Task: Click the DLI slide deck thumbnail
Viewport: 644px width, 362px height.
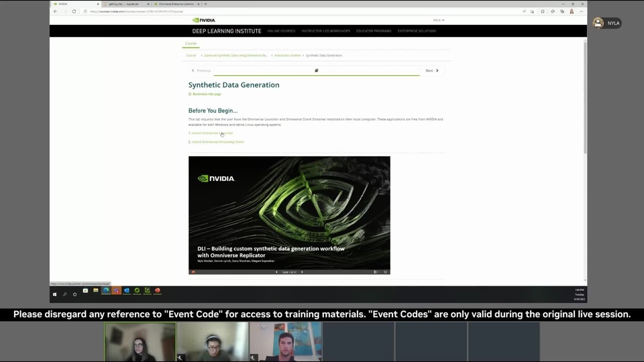Action: pyautogui.click(x=290, y=213)
